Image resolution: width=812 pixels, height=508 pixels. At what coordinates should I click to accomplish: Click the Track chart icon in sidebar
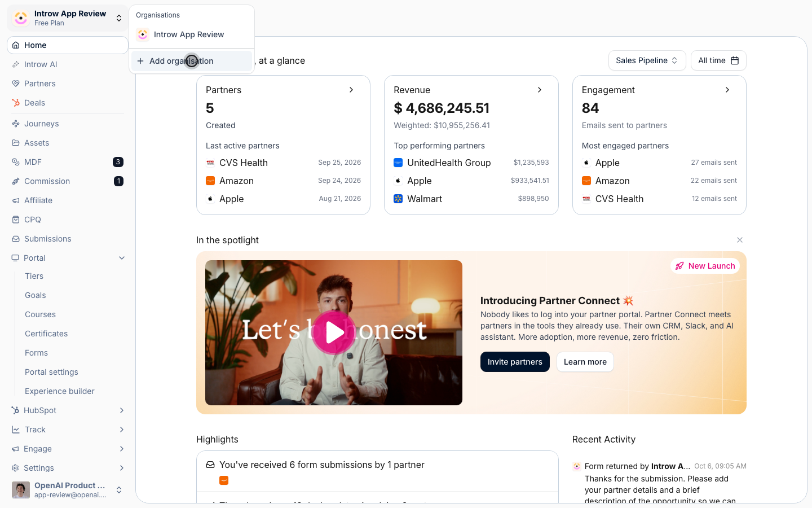click(x=16, y=430)
